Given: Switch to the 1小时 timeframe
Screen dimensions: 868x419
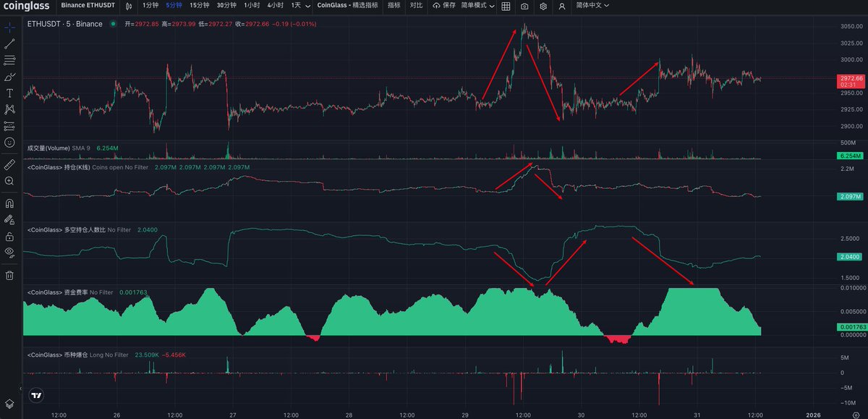Looking at the screenshot, I should pyautogui.click(x=252, y=6).
